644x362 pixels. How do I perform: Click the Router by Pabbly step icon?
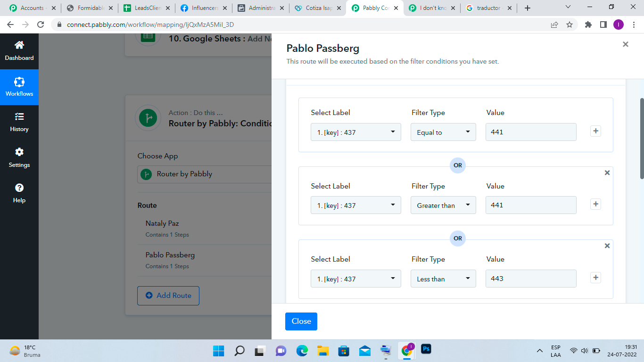click(x=148, y=118)
